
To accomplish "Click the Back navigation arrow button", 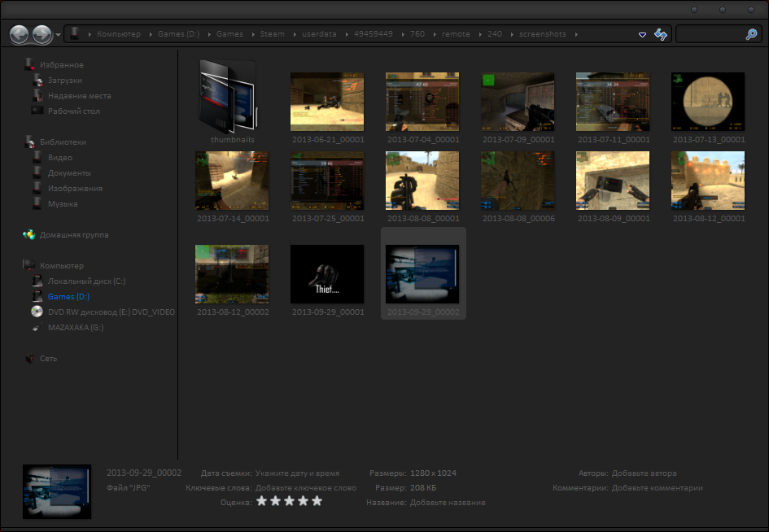I will point(20,35).
